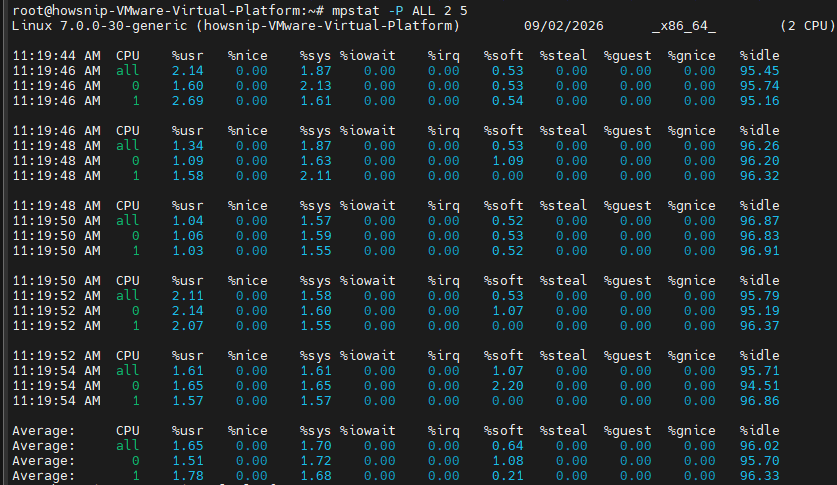
Task: Select the %idle value "95.79"
Action: (760, 296)
